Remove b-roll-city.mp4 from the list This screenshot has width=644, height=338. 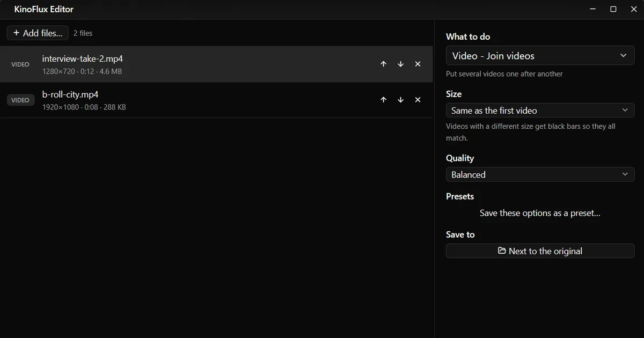coord(418,100)
